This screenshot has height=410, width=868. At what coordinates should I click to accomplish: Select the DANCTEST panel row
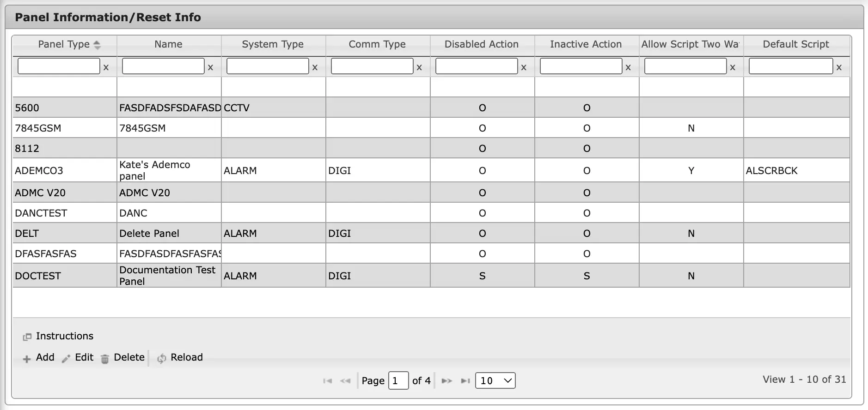point(431,213)
